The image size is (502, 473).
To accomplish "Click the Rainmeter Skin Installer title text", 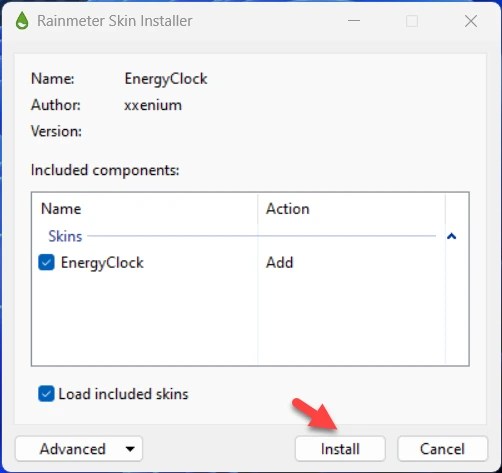I will tap(115, 21).
